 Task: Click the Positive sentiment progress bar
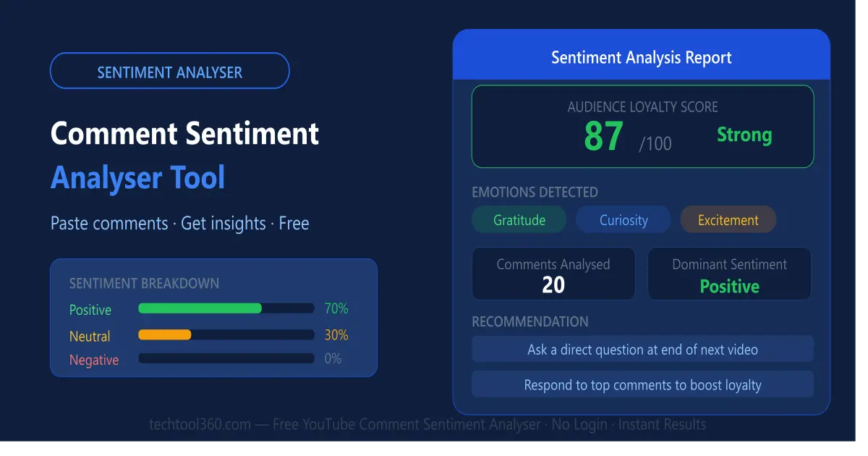[x=226, y=308]
